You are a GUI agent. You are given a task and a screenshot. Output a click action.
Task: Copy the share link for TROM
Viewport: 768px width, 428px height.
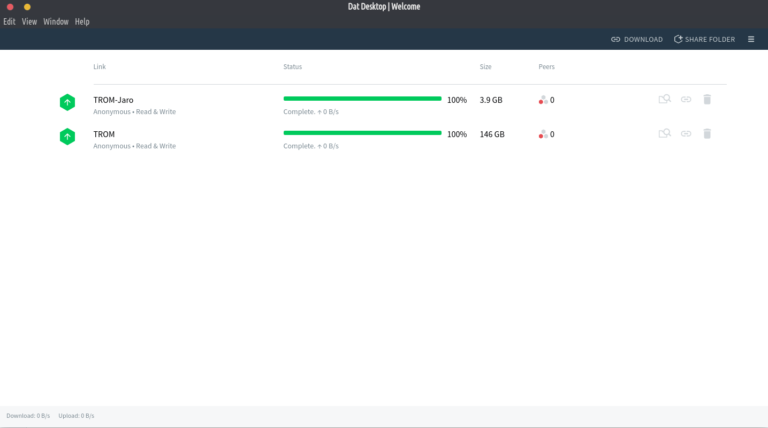(686, 134)
